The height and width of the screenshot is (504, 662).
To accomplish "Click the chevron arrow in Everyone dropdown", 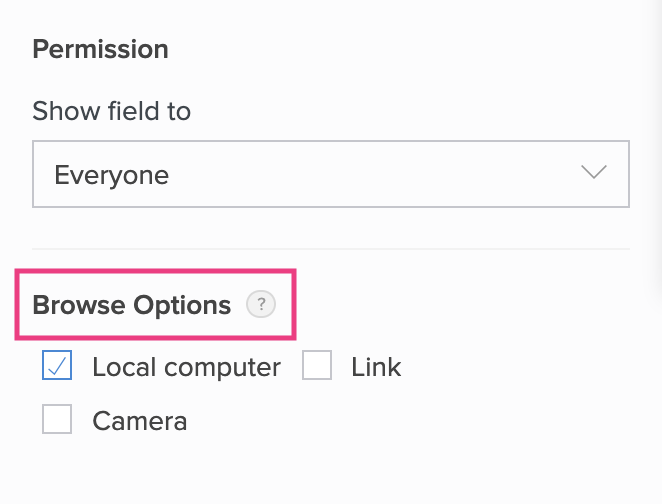I will coord(594,173).
